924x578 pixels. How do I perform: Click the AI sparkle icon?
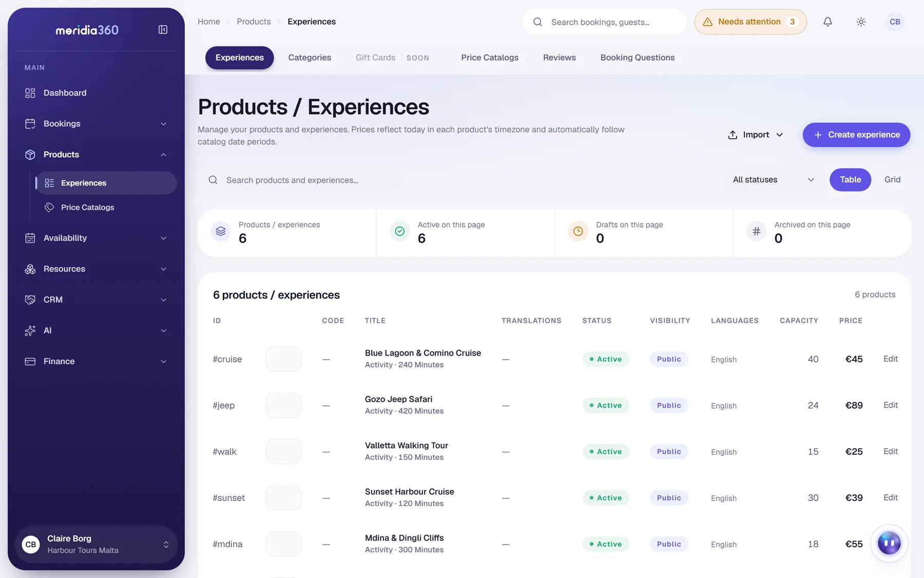click(30, 330)
